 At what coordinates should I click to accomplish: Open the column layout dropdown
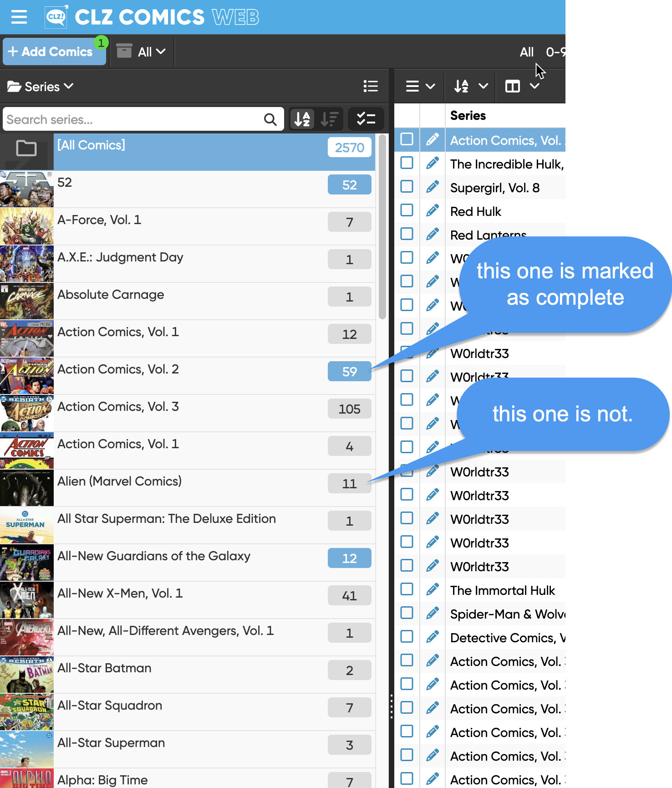(x=522, y=86)
